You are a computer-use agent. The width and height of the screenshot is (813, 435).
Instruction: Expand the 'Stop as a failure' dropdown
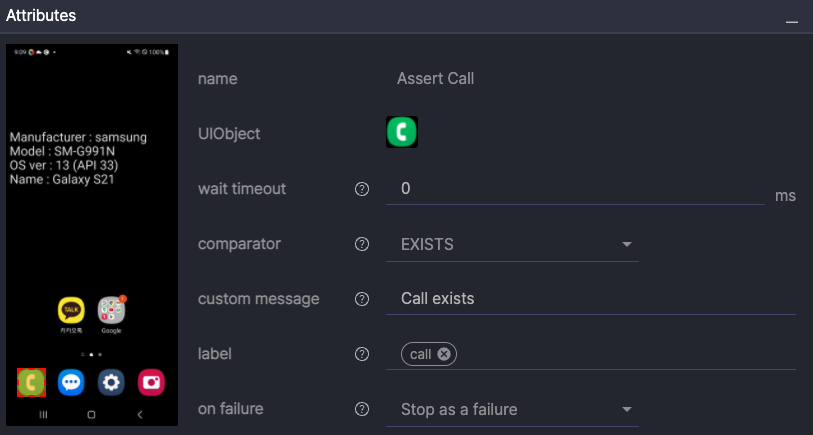coord(627,409)
